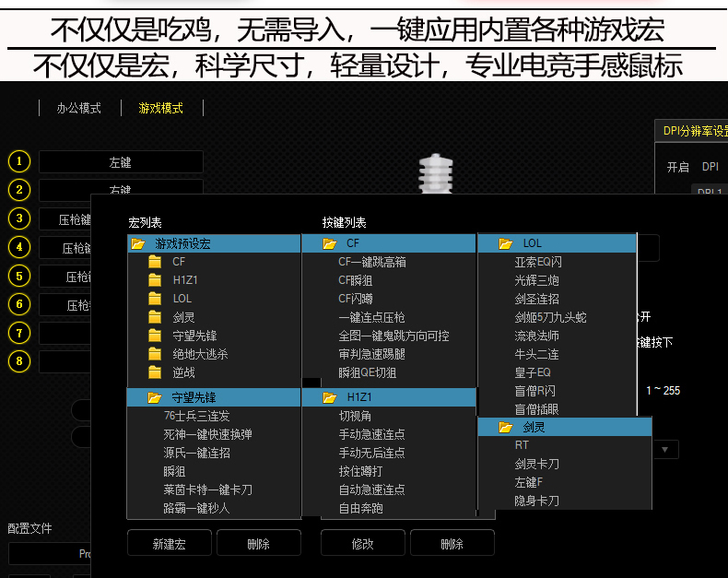
Task: Select 盲僧插眼 macro
Action: point(536,409)
